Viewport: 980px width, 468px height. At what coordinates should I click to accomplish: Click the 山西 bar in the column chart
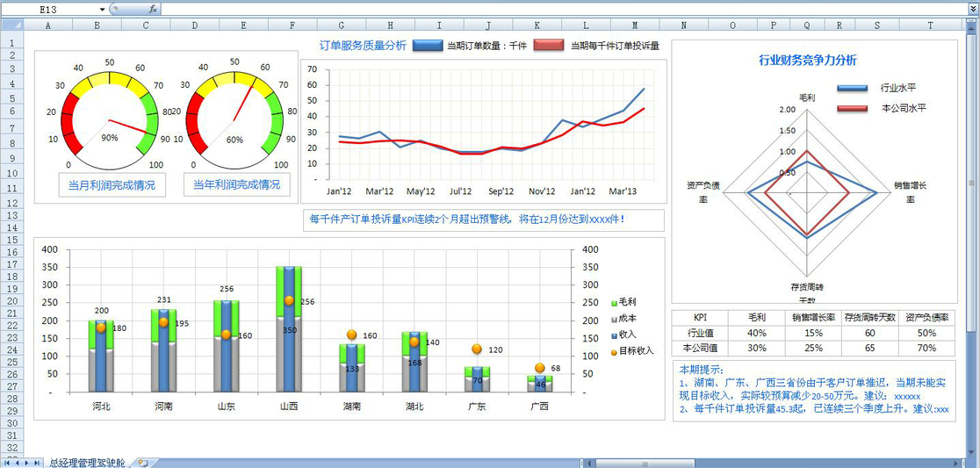point(289,329)
